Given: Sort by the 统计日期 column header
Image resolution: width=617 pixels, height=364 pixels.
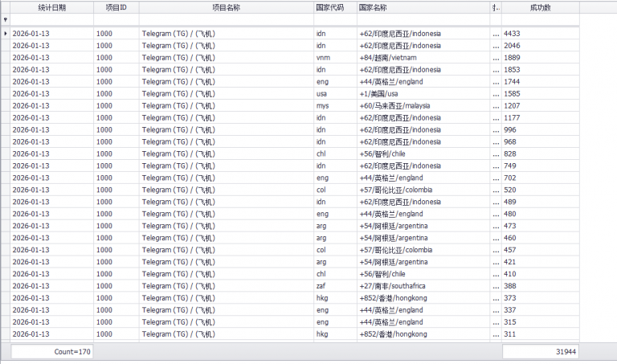Looking at the screenshot, I should pyautogui.click(x=51, y=7).
